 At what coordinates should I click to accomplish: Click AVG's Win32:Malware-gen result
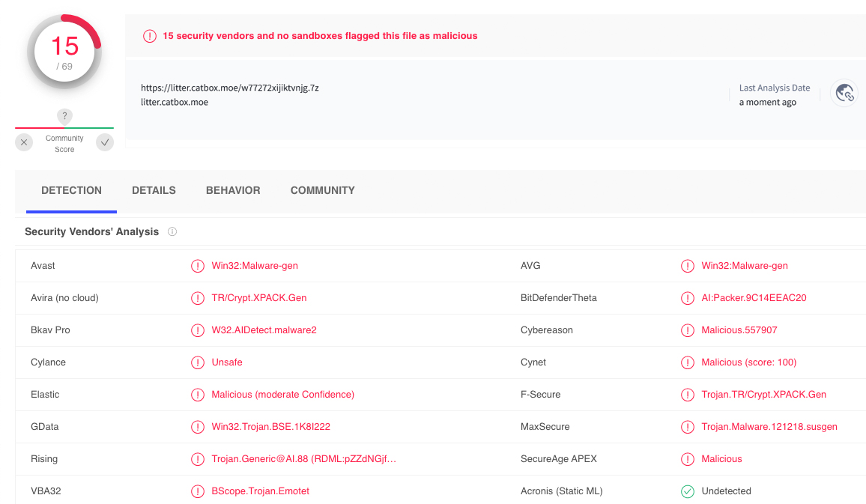pyautogui.click(x=745, y=266)
